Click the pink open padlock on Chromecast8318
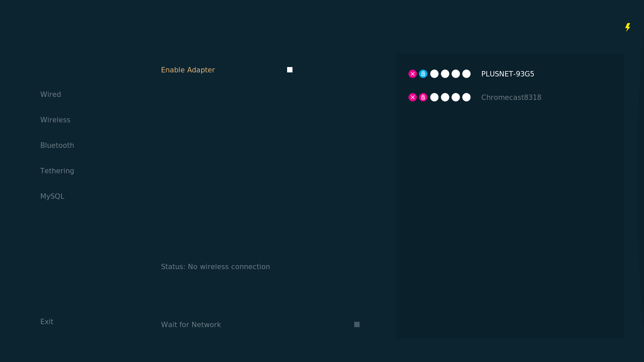 [423, 97]
